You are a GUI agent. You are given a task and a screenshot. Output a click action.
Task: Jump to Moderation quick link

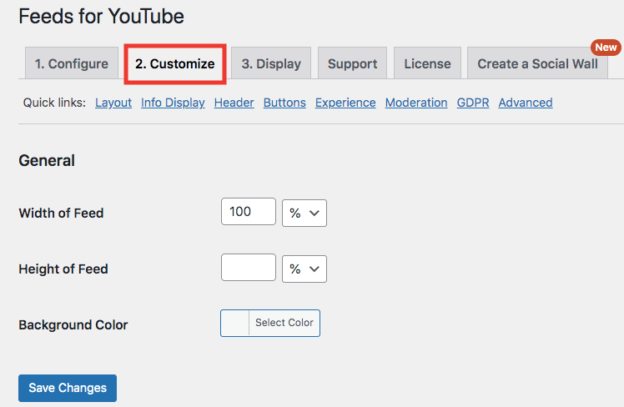416,103
